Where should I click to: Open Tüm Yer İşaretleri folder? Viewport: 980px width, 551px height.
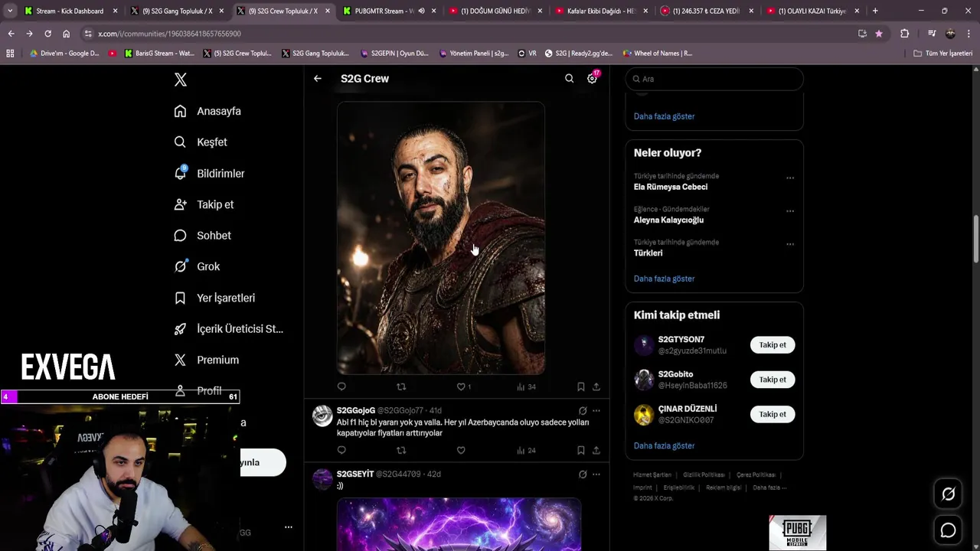[943, 54]
